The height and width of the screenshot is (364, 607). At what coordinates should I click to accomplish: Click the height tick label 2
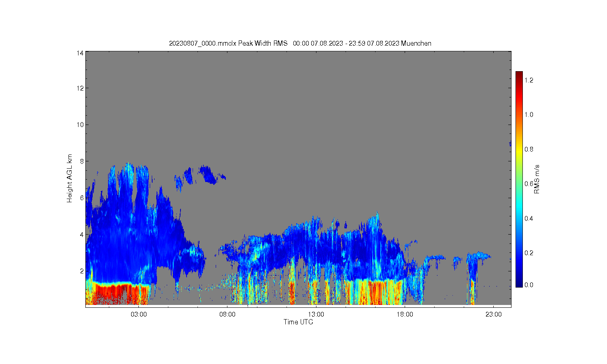pyautogui.click(x=81, y=271)
